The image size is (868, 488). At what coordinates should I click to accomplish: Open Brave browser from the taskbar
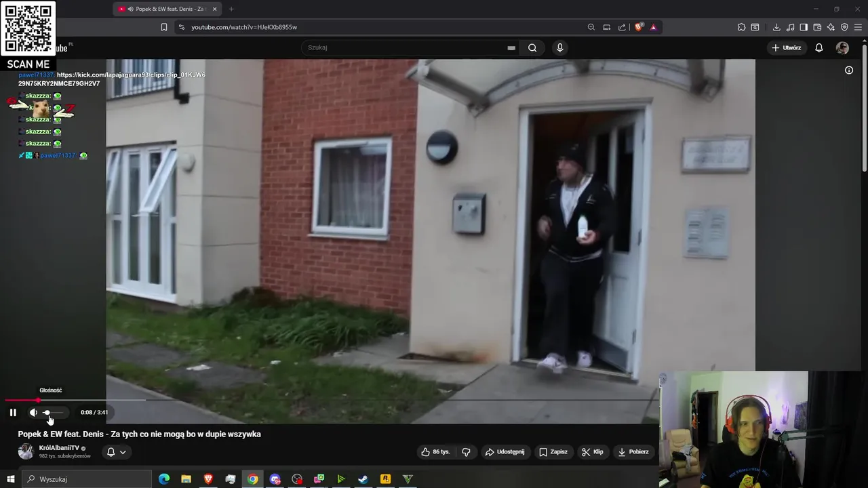208,479
